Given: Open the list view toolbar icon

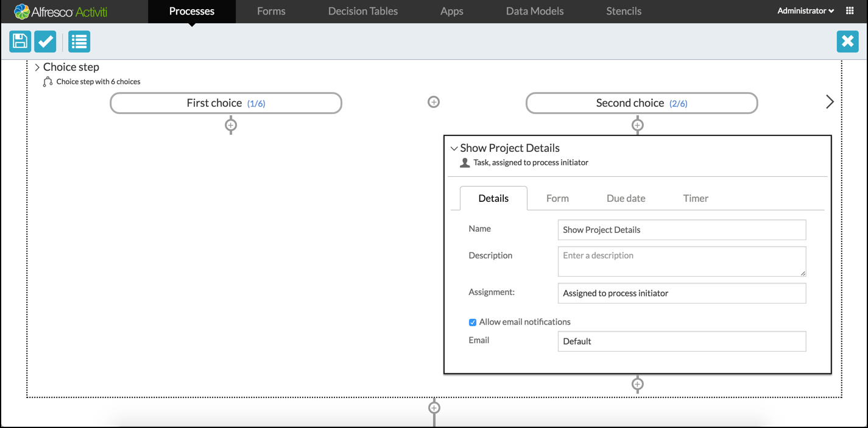Looking at the screenshot, I should tap(79, 41).
